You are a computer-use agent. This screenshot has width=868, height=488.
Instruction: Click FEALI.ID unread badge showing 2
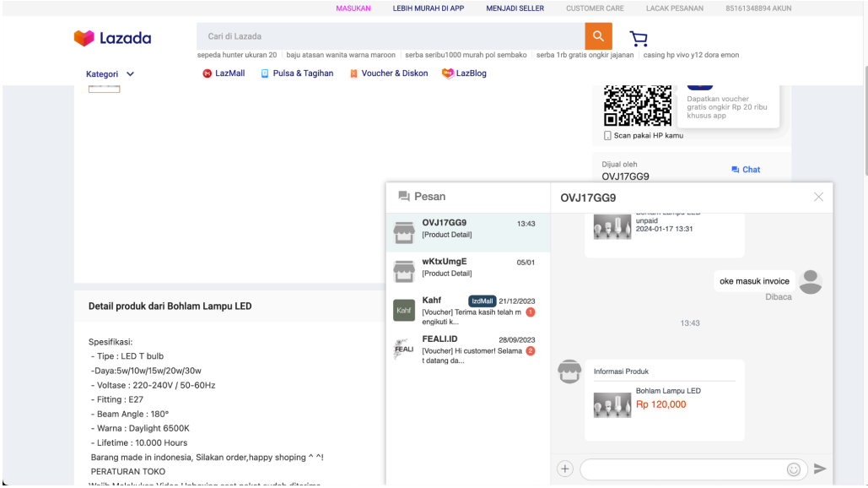[531, 351]
